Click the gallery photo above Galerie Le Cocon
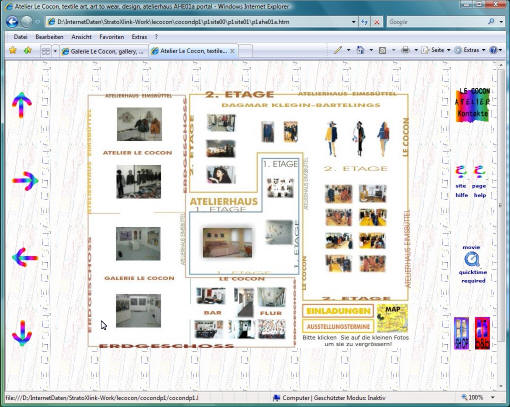510x407 pixels. [138, 244]
